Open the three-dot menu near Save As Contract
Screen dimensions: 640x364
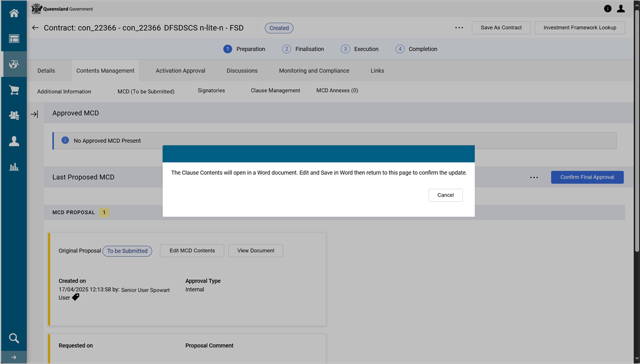pos(459,28)
